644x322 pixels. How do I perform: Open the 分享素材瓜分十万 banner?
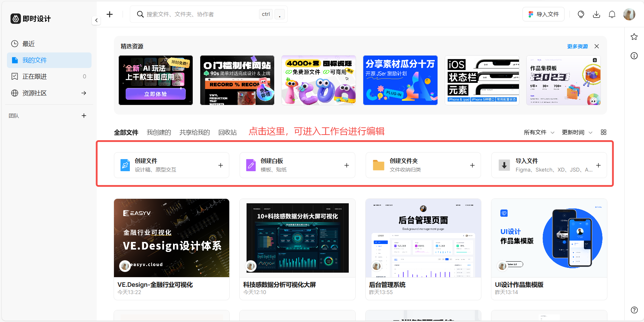click(400, 80)
